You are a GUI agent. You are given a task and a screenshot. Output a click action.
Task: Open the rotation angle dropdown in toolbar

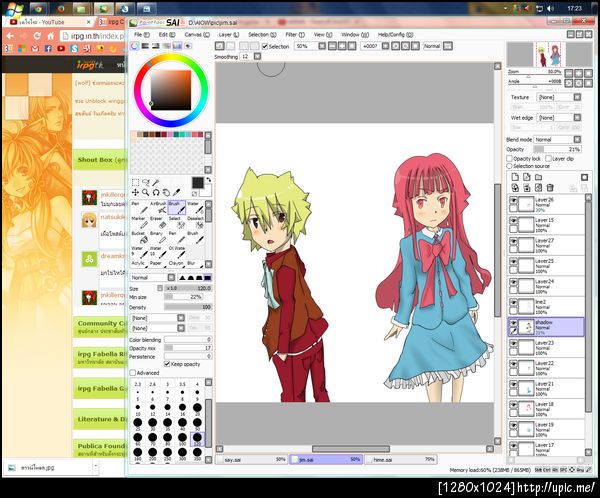(x=385, y=46)
